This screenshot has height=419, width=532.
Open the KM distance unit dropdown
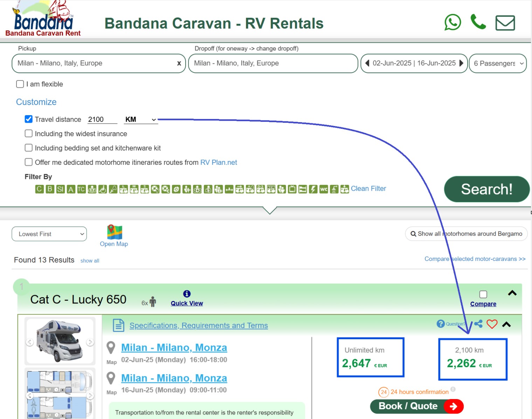coord(141,120)
